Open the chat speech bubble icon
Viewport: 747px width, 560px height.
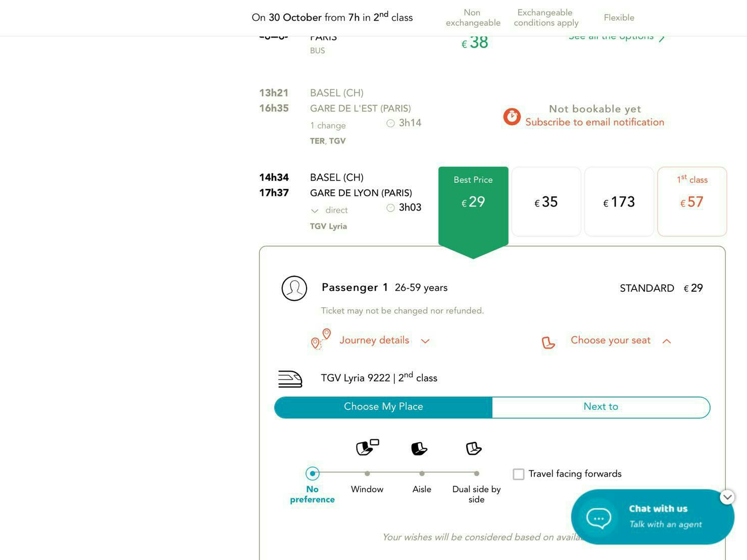click(599, 518)
